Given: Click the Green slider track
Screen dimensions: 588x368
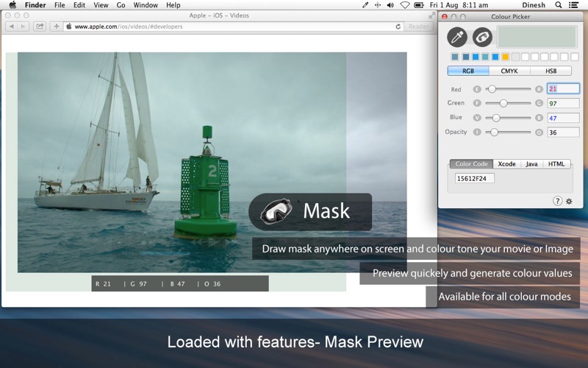Looking at the screenshot, I should 508,103.
